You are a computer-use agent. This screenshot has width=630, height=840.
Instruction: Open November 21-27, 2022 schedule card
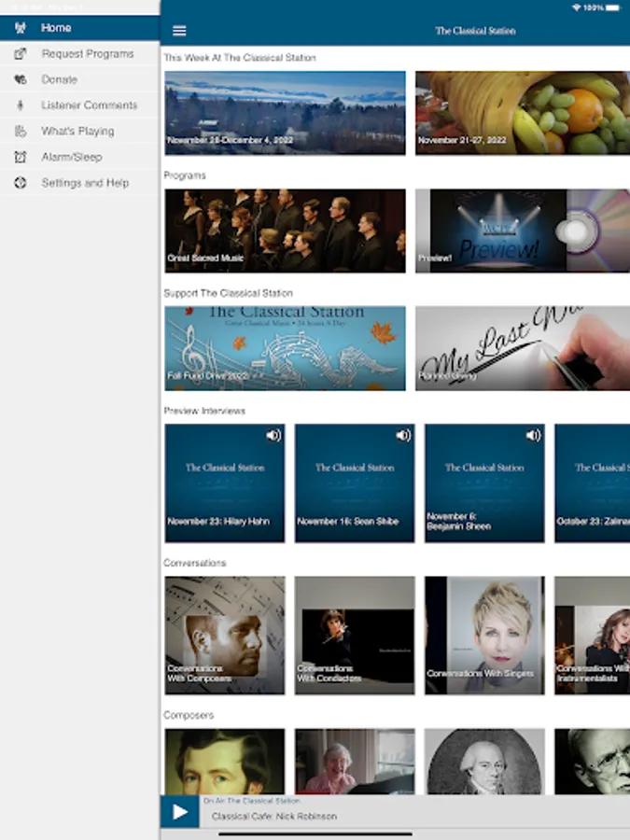(523, 113)
